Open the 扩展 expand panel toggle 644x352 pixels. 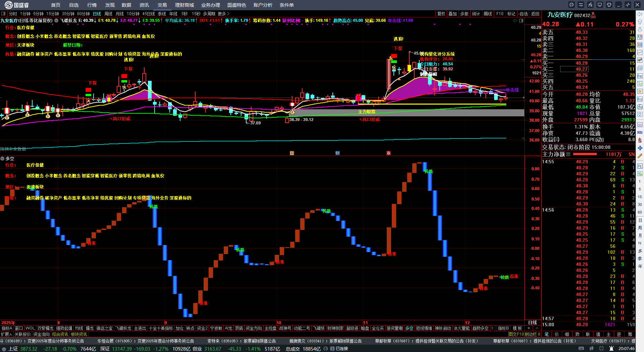pyautogui.click(x=6, y=334)
